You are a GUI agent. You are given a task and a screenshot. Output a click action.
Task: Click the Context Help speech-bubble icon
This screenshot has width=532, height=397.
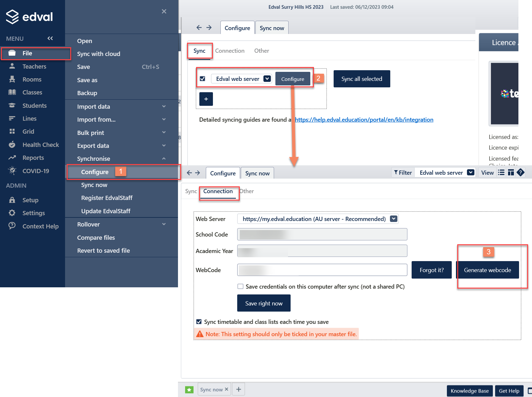(12, 226)
